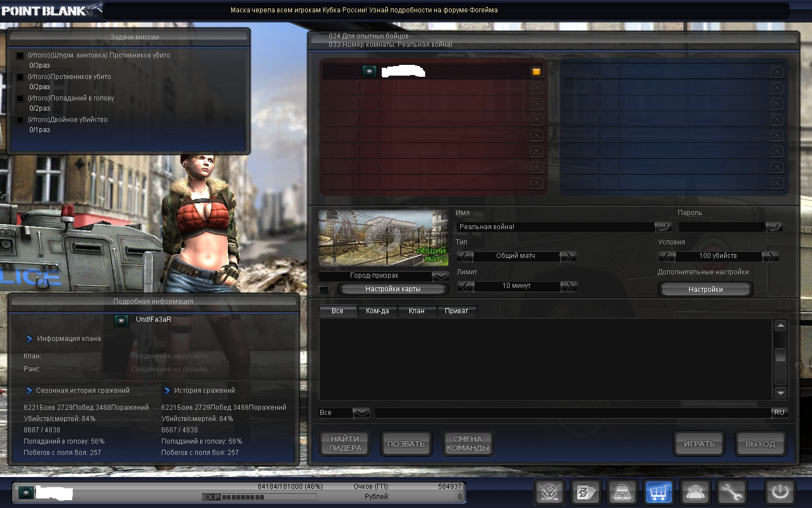The image size is (812, 508).
Task: Open Настройки карты map settings
Action: click(x=393, y=289)
